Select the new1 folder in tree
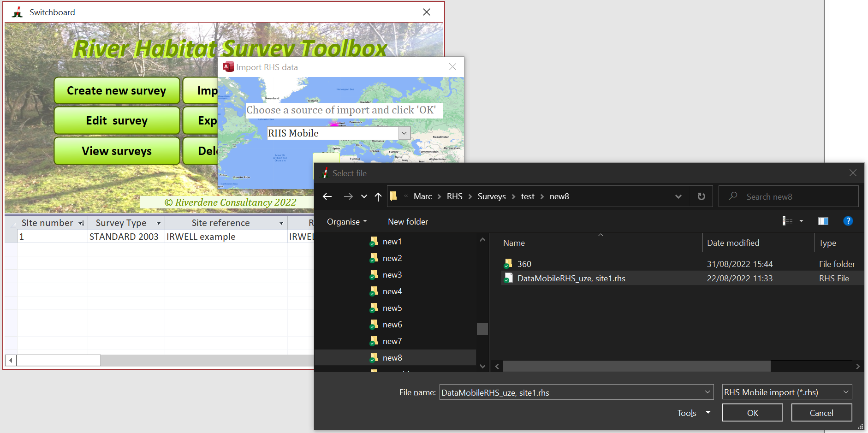Screen dimensions: 868x433 click(392, 242)
